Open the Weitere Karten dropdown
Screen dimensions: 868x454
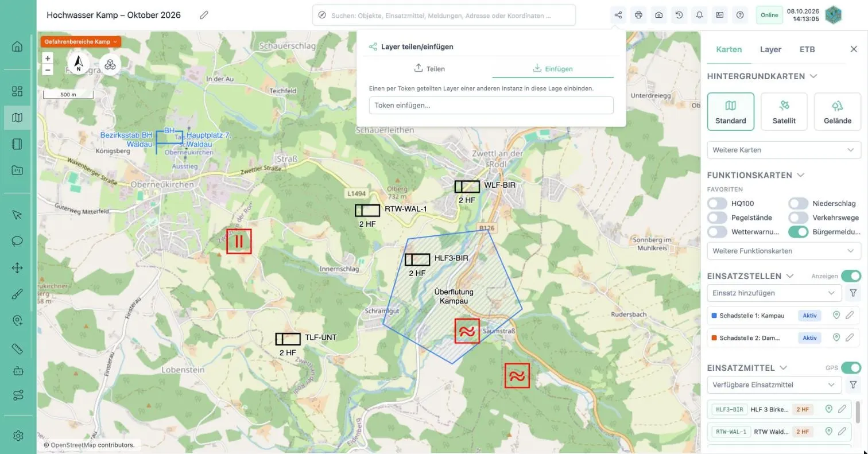point(784,150)
